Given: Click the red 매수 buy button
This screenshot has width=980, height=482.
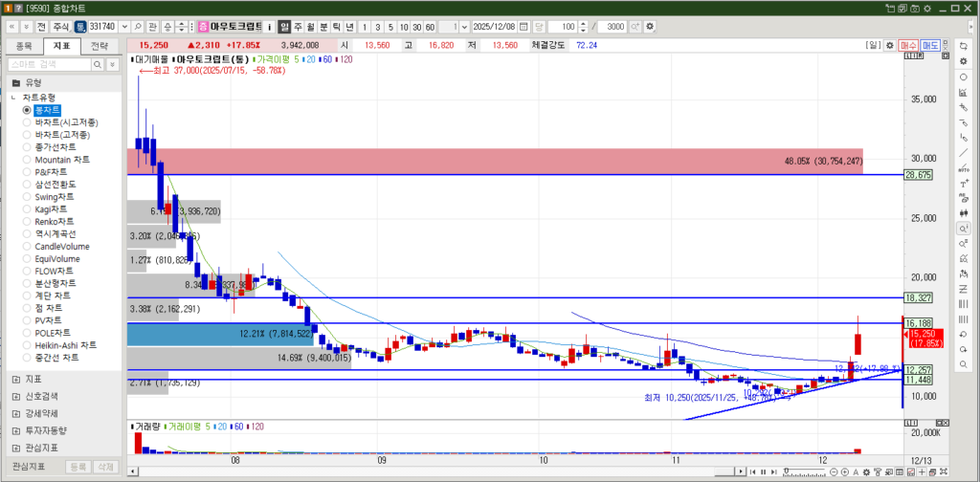Looking at the screenshot, I should 908,45.
